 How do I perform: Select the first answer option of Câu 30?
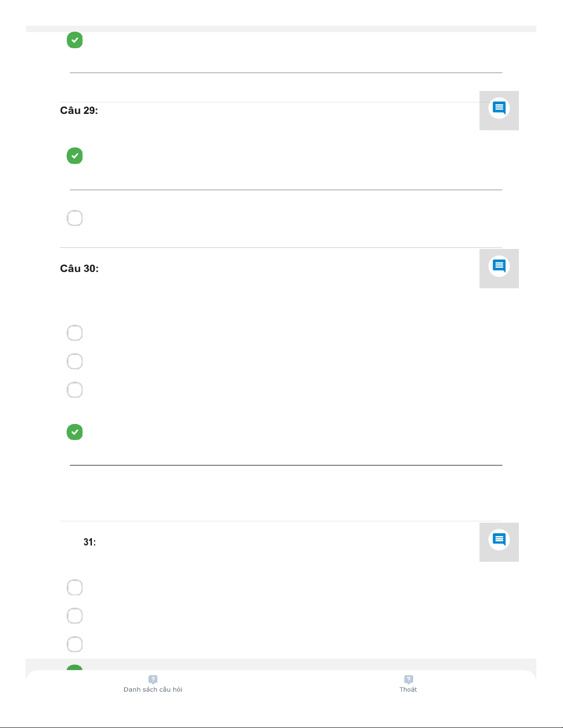pyautogui.click(x=74, y=333)
